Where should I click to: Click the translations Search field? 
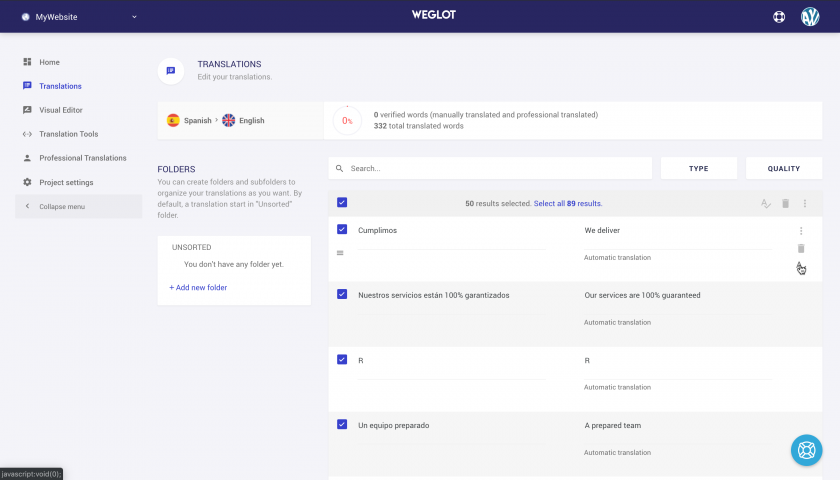tap(490, 168)
